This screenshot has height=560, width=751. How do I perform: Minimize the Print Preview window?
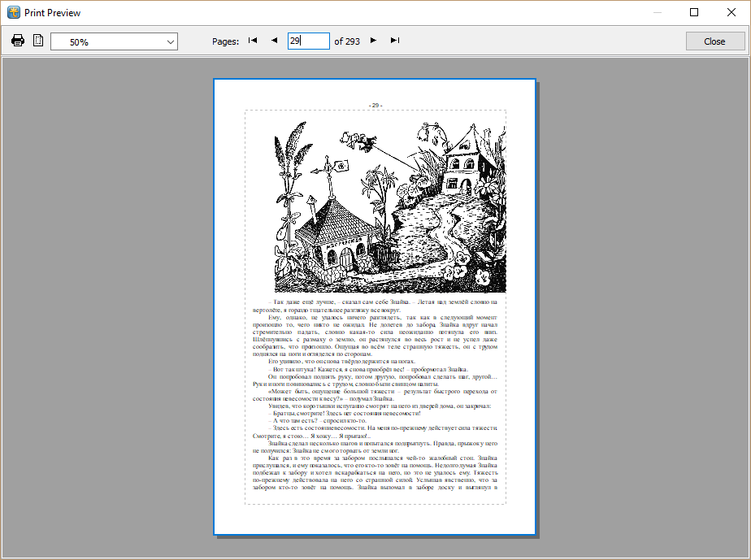(657, 12)
